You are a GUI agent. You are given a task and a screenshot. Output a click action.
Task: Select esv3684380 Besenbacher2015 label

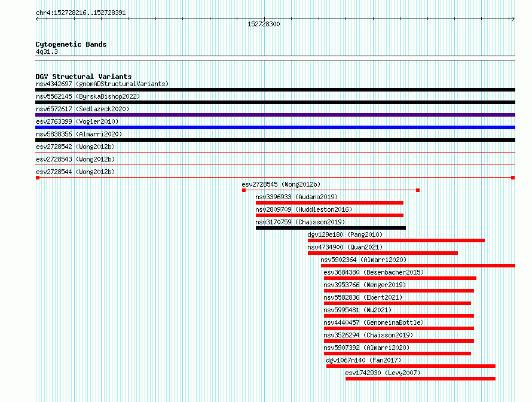374,272
